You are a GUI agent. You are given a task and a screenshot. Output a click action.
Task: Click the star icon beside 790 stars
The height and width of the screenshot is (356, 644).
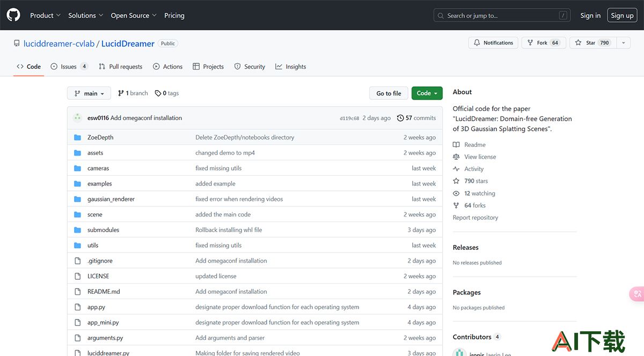click(x=456, y=181)
